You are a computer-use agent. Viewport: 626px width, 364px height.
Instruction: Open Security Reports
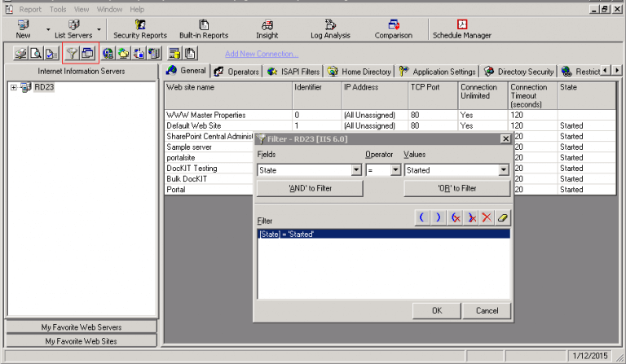[x=140, y=29]
